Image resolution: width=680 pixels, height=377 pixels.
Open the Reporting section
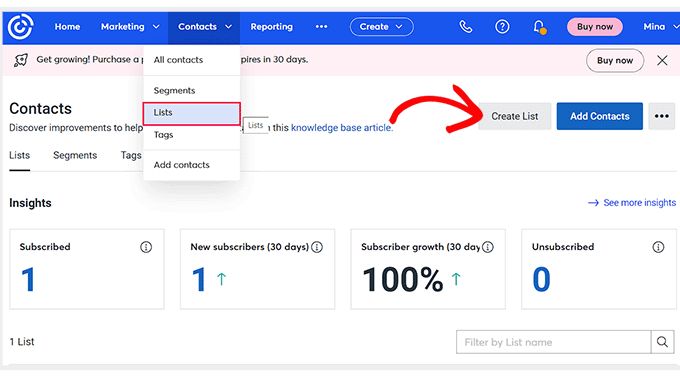[271, 27]
